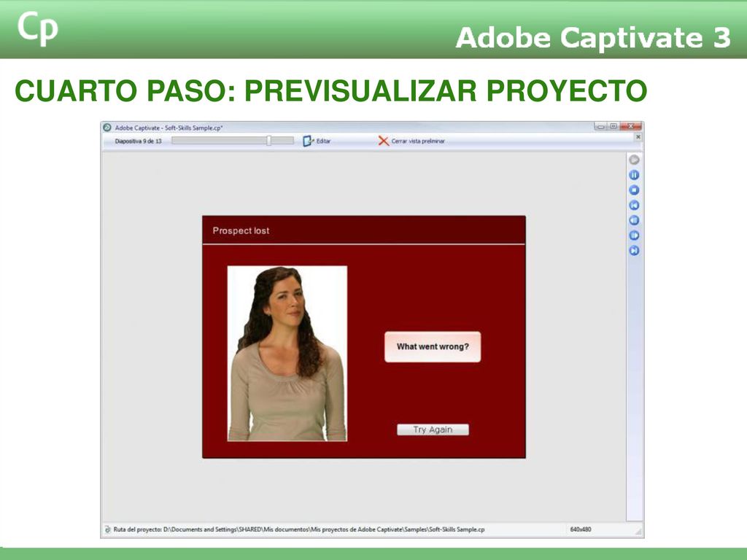The width and height of the screenshot is (747, 560).
Task: Click the window resize grip corner
Action: [x=638, y=532]
